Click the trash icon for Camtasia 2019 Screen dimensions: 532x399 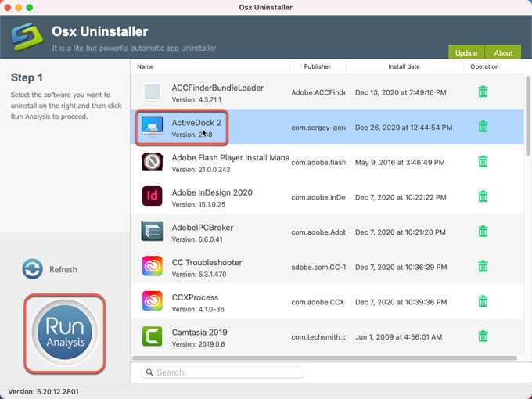(483, 336)
